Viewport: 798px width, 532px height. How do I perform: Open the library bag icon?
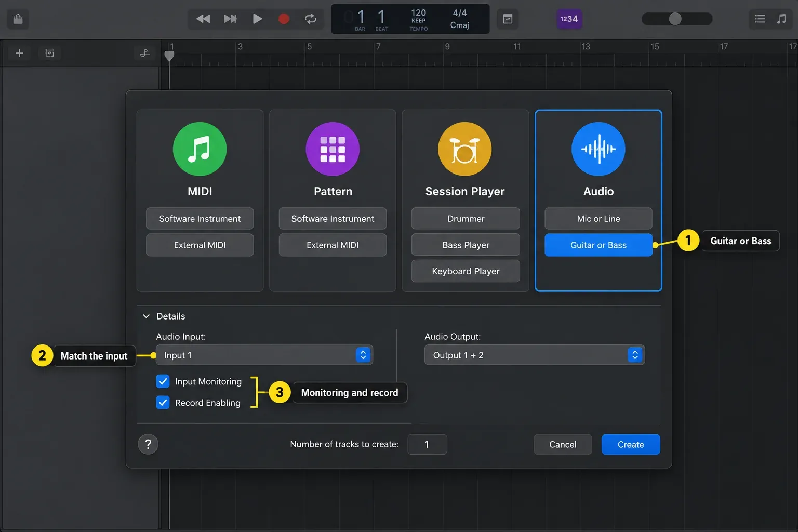(x=18, y=19)
